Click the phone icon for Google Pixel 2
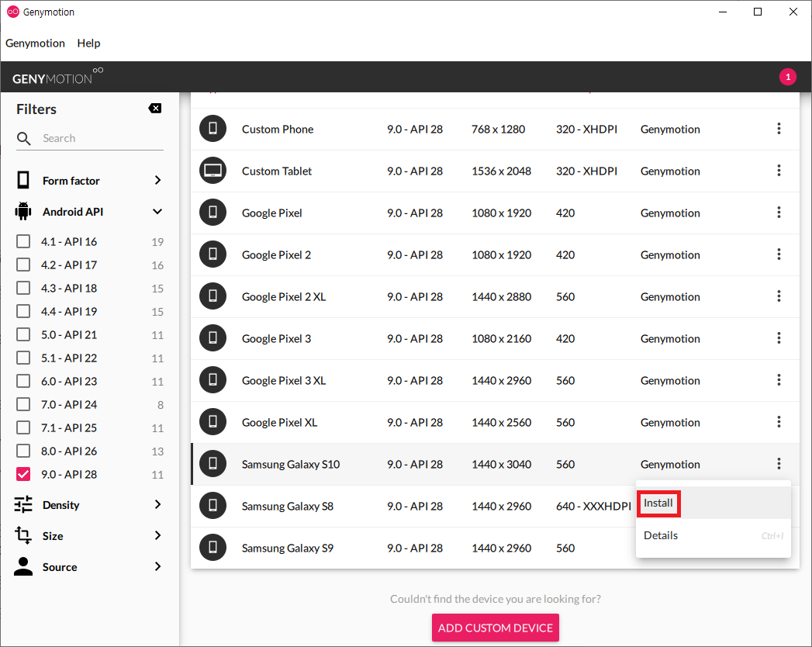 click(x=213, y=254)
